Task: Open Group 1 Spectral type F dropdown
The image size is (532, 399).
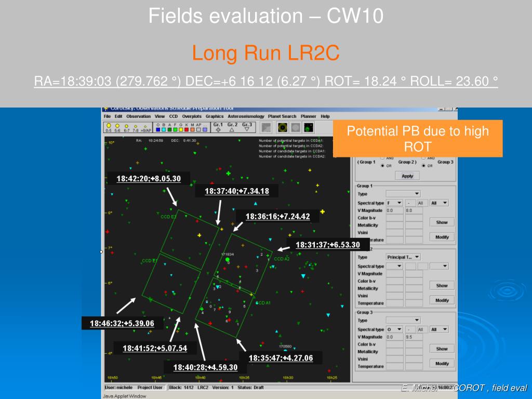Action: (395, 203)
